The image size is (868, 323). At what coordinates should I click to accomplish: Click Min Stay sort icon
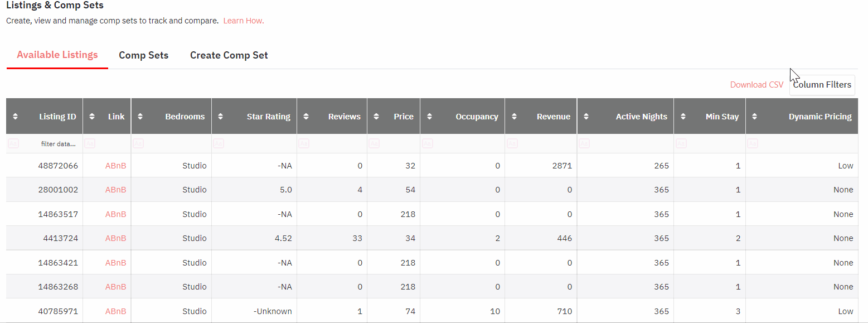[x=683, y=117]
